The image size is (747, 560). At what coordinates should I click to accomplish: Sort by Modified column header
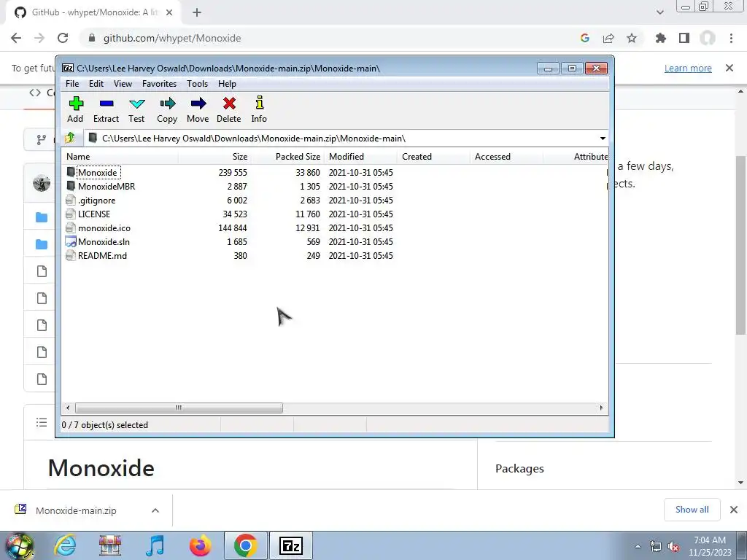[x=360, y=157]
